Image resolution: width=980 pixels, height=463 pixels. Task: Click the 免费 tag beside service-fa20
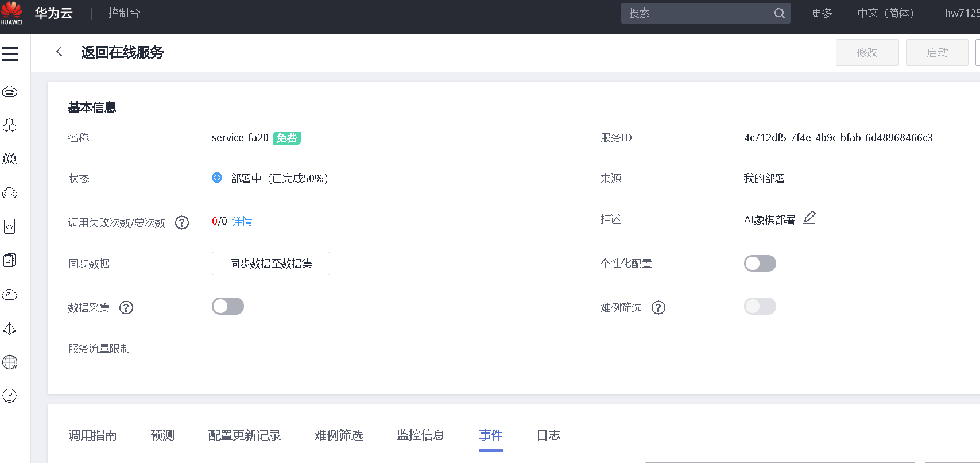(x=287, y=138)
